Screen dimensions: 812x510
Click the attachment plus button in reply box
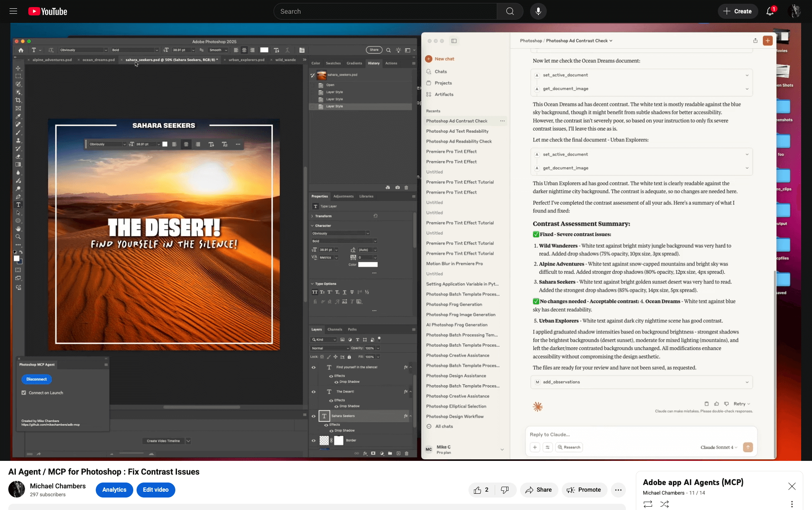535,447
